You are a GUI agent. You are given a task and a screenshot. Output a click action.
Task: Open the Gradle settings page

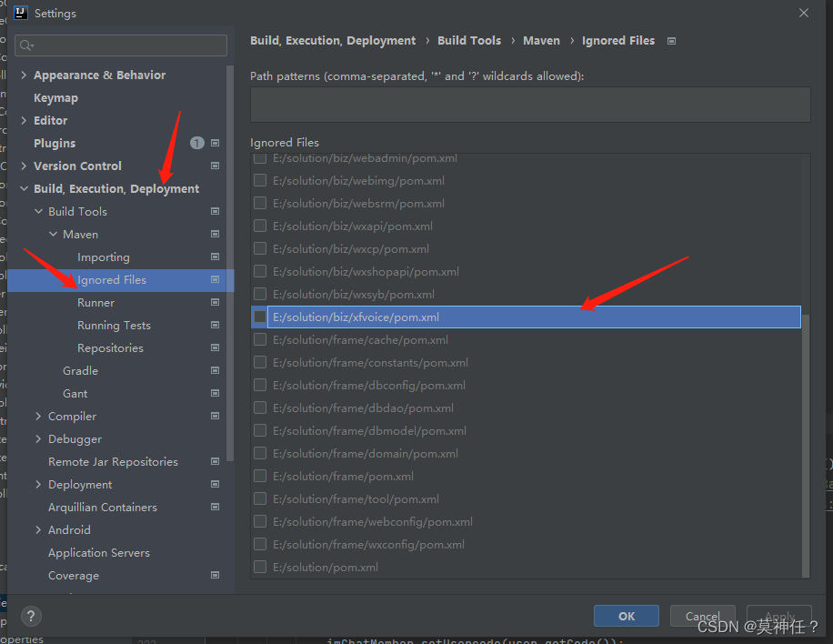click(x=81, y=371)
